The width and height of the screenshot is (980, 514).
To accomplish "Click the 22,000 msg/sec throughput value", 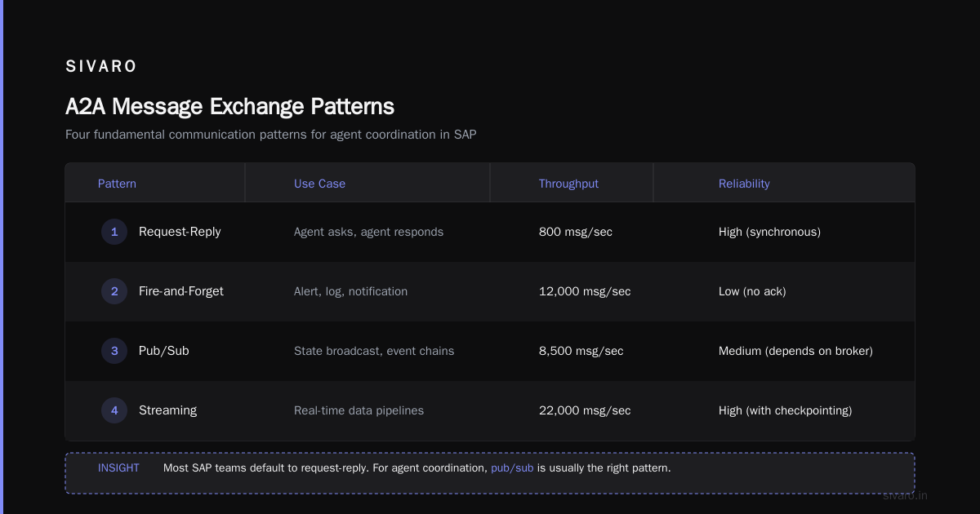I will point(585,410).
